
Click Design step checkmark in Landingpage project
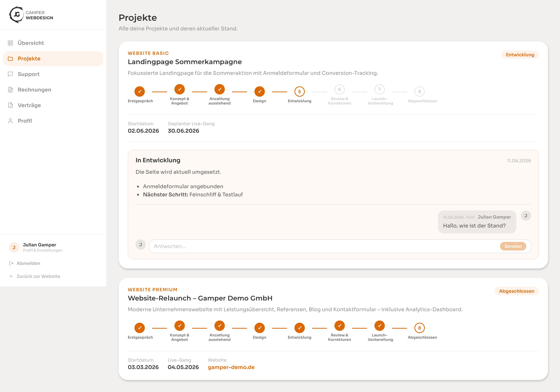click(x=259, y=92)
